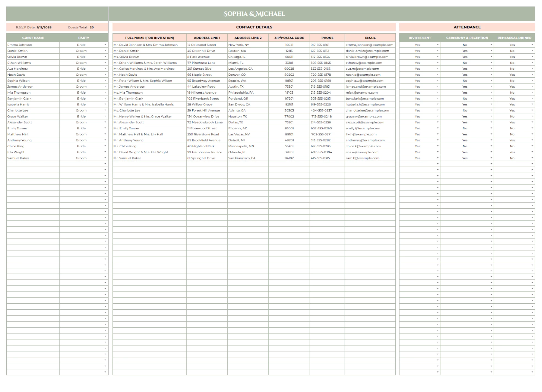Open Ceremony & Reception dropdown for Ethan Williams
Screen dimensions: 542x392
[x=491, y=63]
